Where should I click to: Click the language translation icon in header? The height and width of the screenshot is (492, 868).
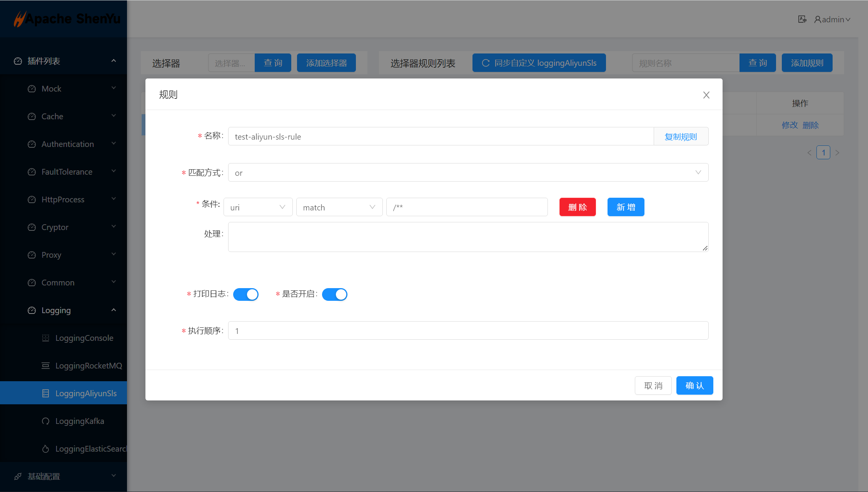click(x=802, y=19)
